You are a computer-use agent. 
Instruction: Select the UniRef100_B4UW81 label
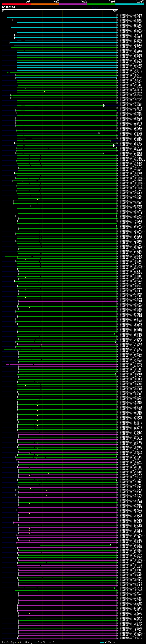(x=131, y=40)
